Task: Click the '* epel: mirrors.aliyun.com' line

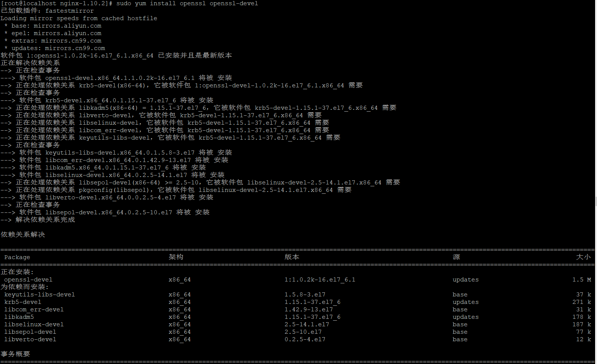Action: 53,33
